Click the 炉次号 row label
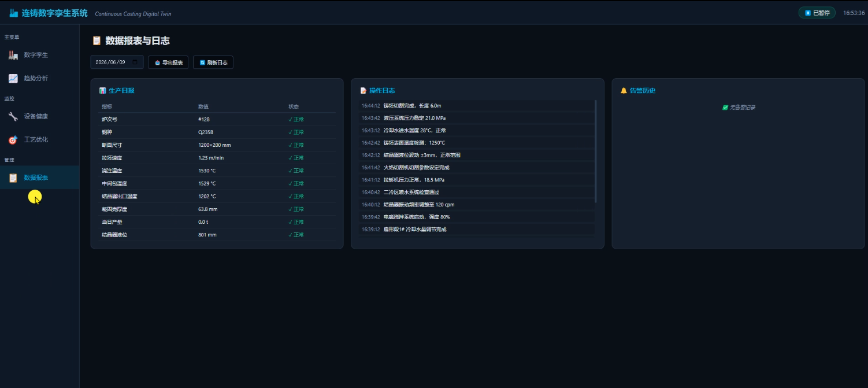Screen dimensions: 868x388 pyautogui.click(x=109, y=119)
